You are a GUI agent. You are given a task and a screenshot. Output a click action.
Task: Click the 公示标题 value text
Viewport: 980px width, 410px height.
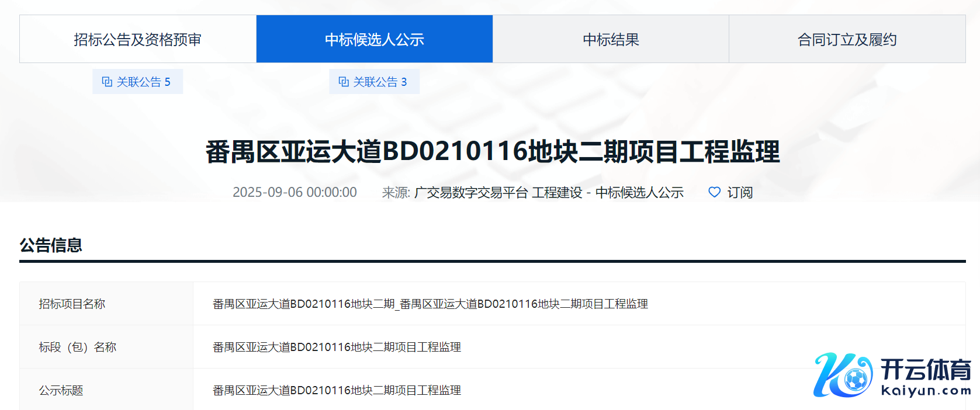[x=337, y=390]
